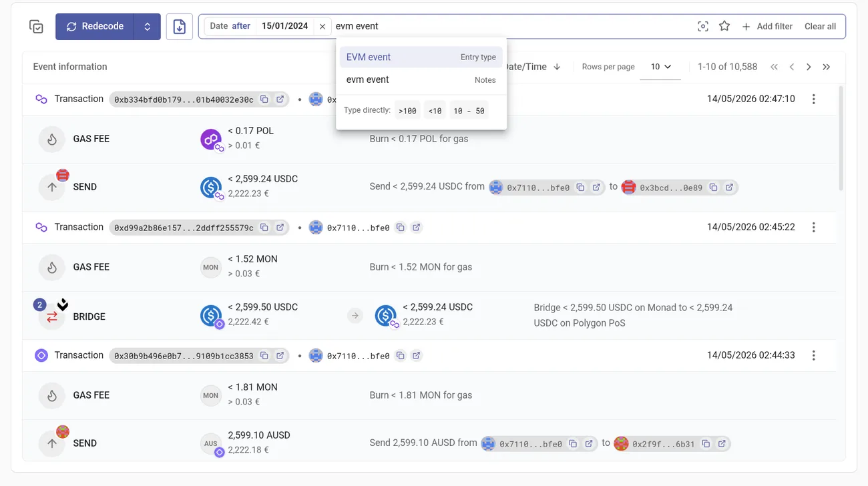
Task: Click the Monad chain icon on the 02:44:33 transaction
Action: click(x=41, y=355)
